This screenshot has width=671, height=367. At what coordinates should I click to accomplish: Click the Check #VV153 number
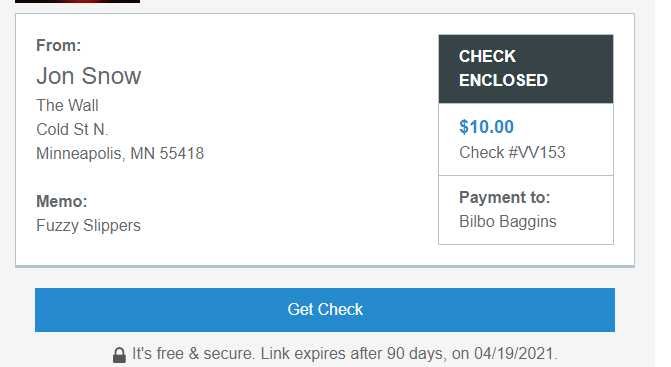pos(512,152)
